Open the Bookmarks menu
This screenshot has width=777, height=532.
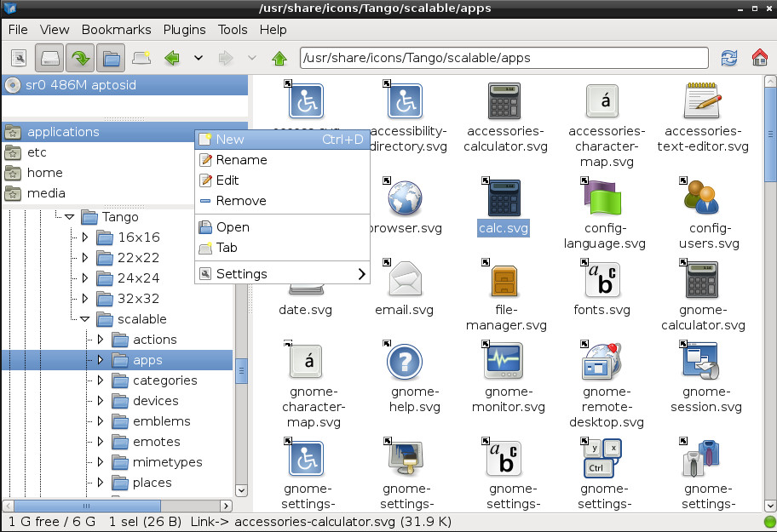coord(117,30)
